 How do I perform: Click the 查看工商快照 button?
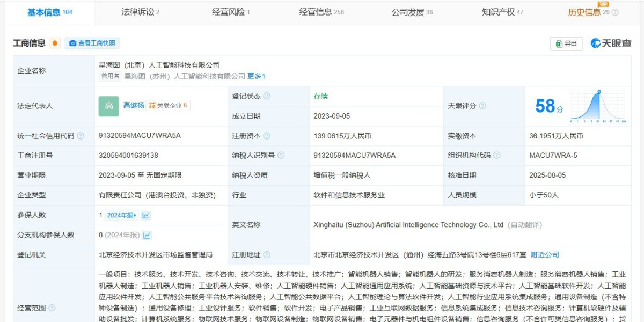point(92,43)
